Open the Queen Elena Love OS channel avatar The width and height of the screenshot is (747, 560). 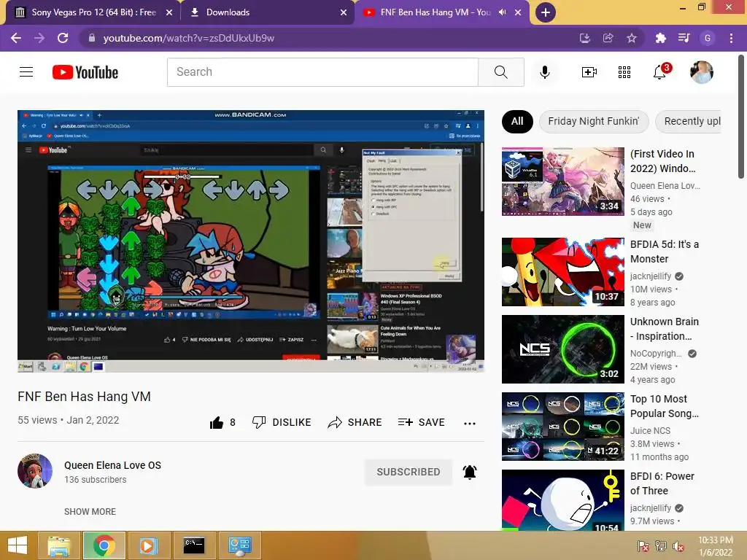pyautogui.click(x=35, y=470)
